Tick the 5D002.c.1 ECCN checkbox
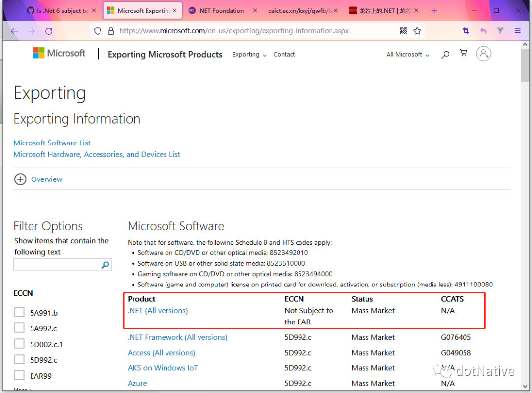The image size is (532, 393). click(19, 343)
